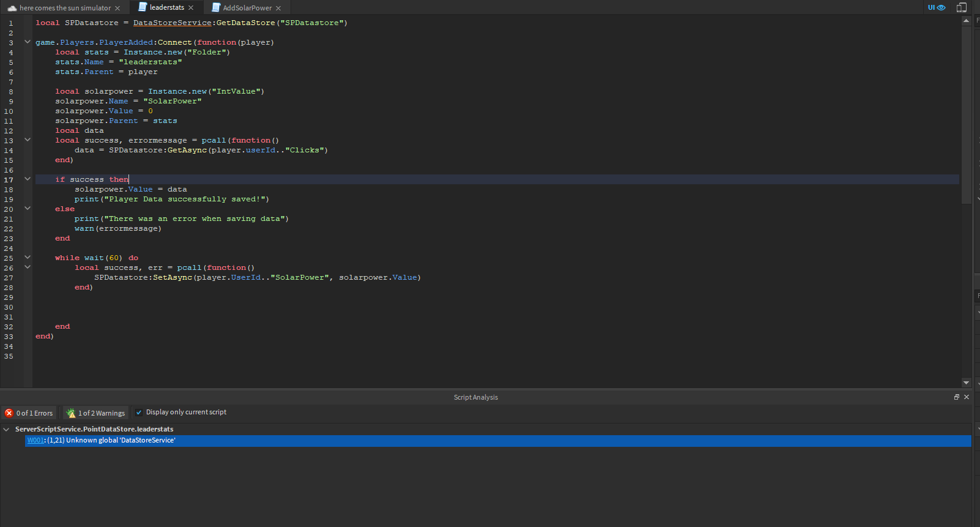Click the script icon on AddSolarPower tab
Viewport: 980px width, 527px height.
(x=216, y=8)
